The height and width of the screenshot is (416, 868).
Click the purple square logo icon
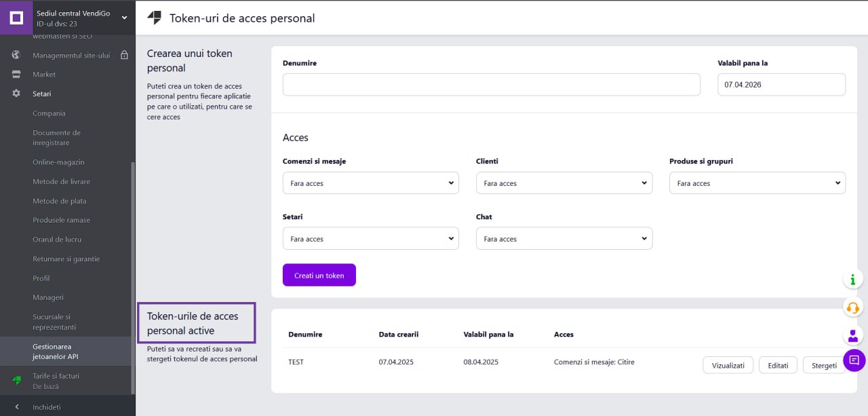pyautogui.click(x=16, y=18)
